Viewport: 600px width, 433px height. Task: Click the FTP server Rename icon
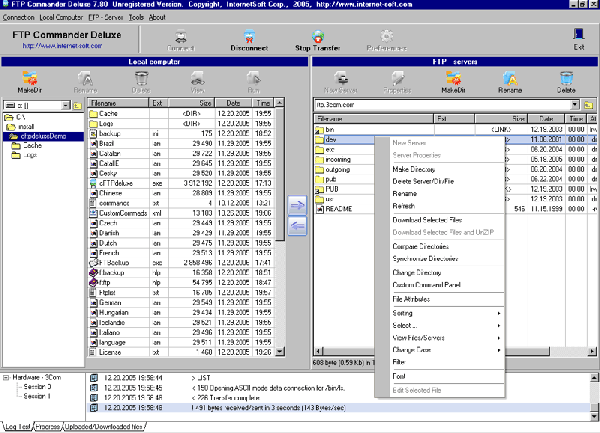(511, 80)
